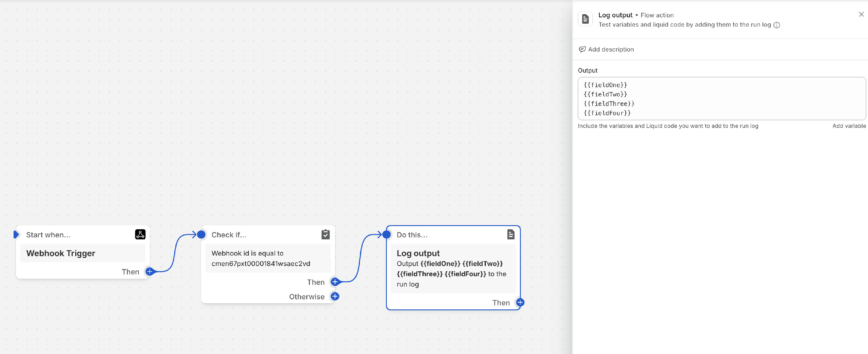Click the {{fieldTwo}} line in Output
This screenshot has width=868, height=354.
pos(605,94)
